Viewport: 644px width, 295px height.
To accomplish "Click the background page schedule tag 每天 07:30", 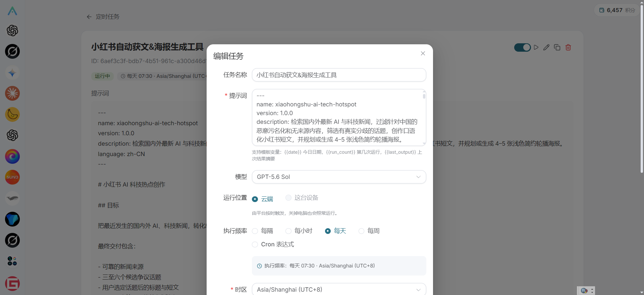I will (x=162, y=76).
